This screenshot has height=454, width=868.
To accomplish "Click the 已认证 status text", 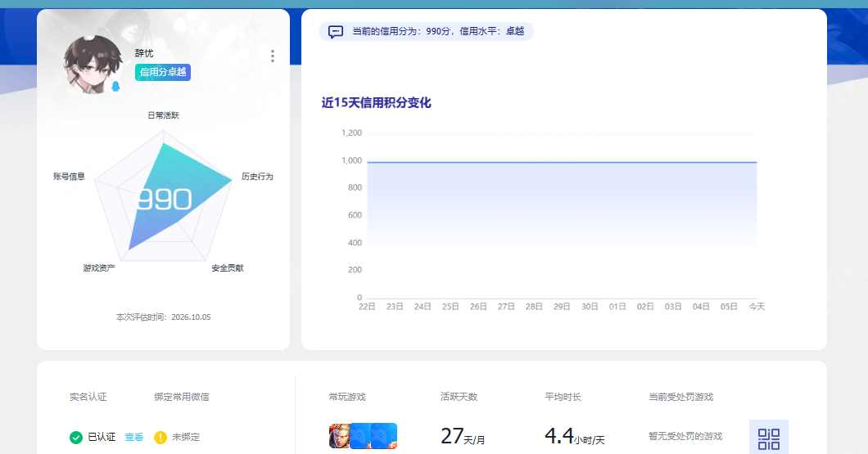I will tap(102, 437).
